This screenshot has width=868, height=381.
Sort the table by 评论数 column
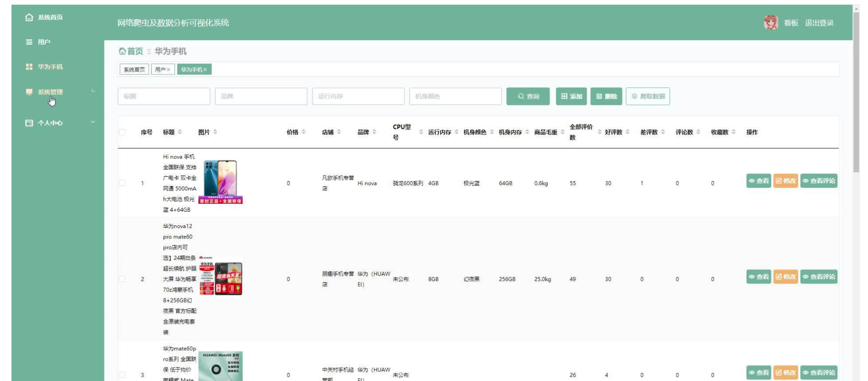coord(698,132)
